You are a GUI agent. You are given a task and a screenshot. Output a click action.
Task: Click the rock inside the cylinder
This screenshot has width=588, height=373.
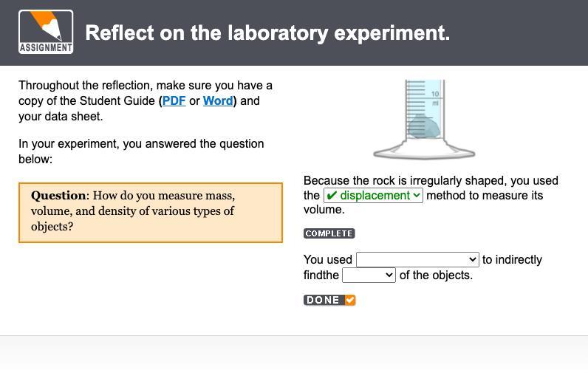(423, 127)
